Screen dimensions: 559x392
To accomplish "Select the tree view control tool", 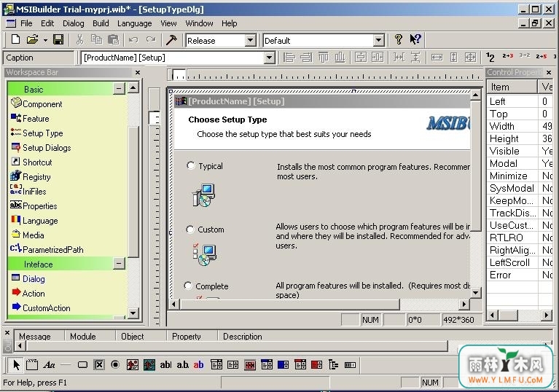I will 333,364.
